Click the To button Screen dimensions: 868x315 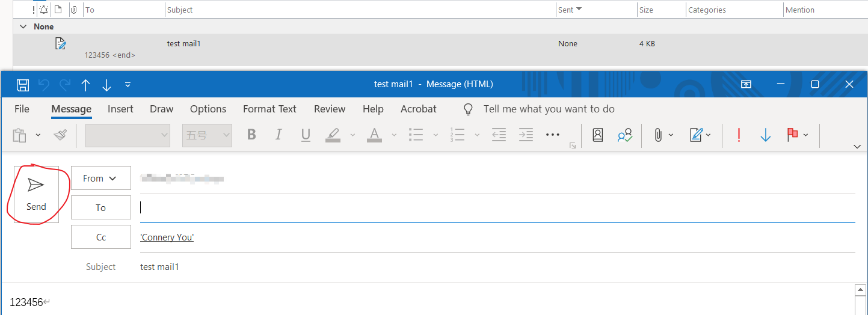[x=100, y=207]
